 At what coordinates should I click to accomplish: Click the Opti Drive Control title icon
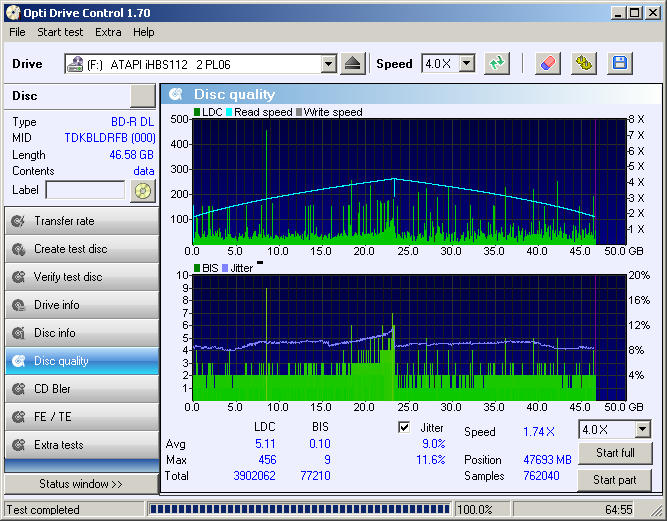13,13
